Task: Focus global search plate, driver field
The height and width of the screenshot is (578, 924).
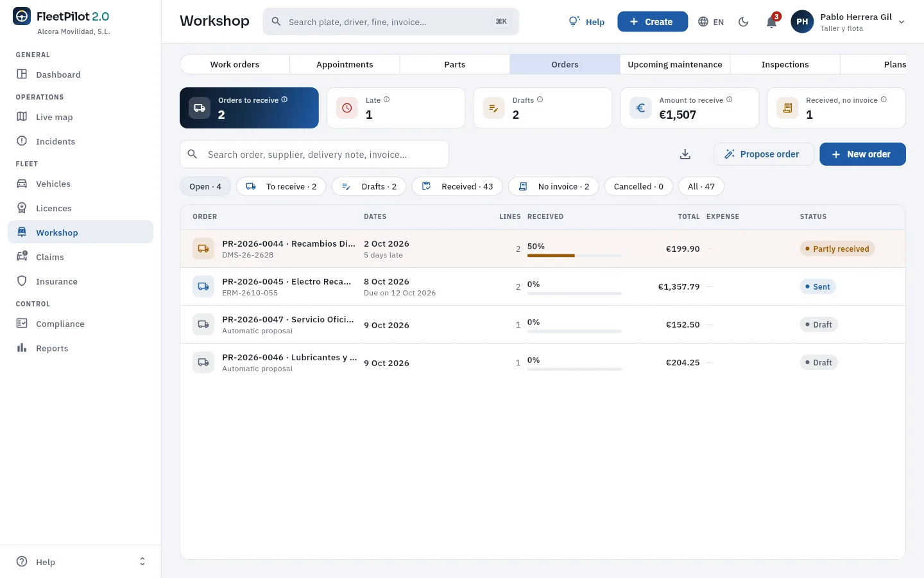Action: pos(391,22)
